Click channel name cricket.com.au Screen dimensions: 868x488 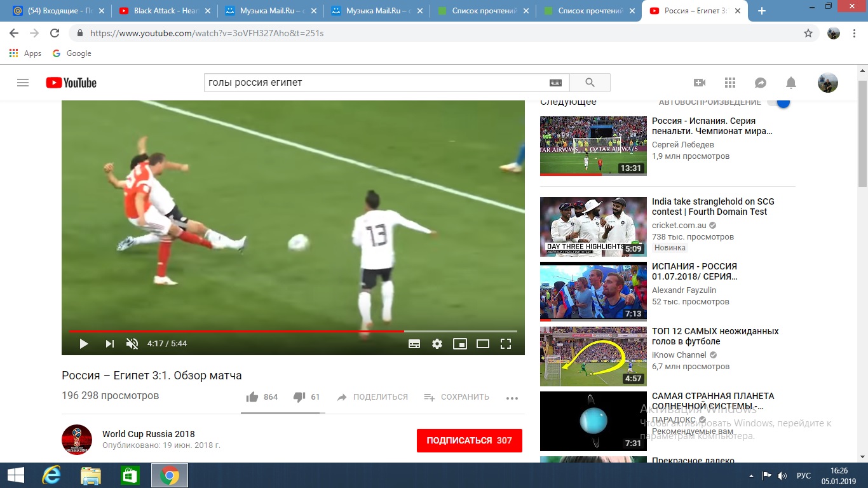coord(679,226)
